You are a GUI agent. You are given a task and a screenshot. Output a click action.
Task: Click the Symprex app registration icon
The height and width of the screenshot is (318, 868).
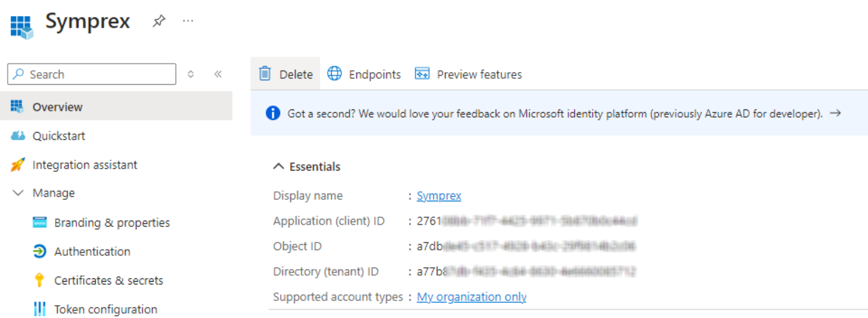21,27
